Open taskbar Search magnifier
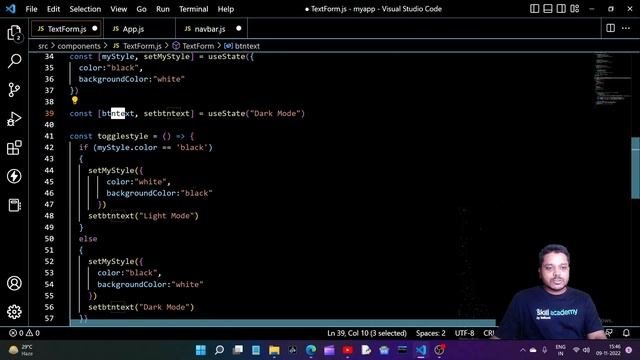Viewport: 640px width, 360px height. tap(219, 350)
